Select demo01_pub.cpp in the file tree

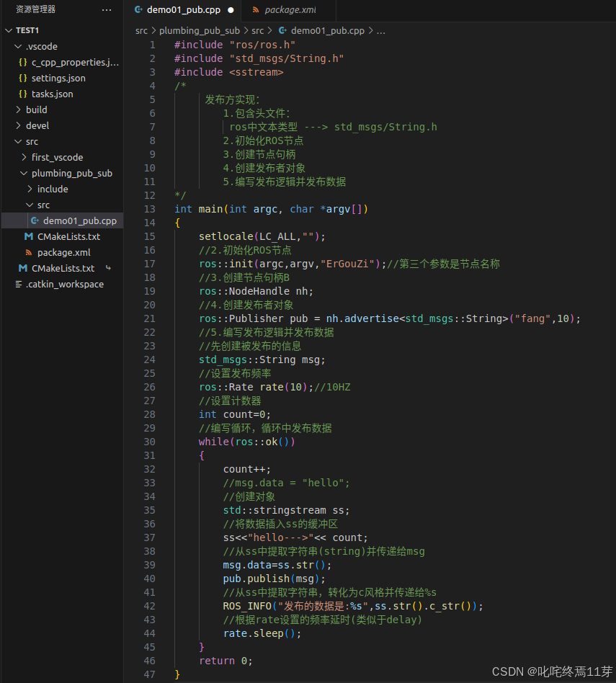[x=80, y=221]
